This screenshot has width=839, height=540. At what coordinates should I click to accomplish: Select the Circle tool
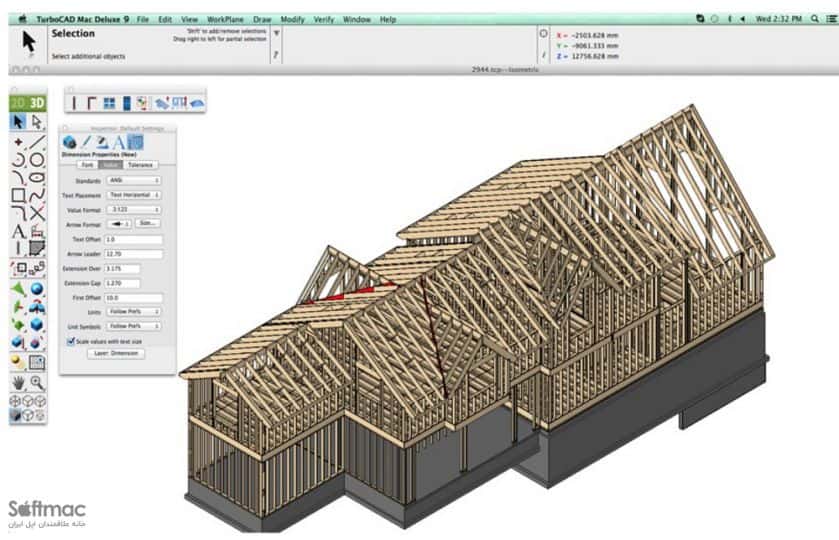37,159
